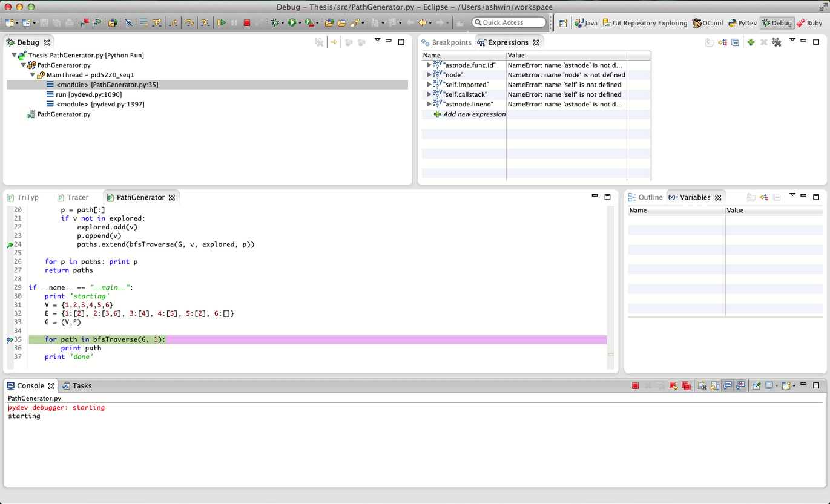This screenshot has width=830, height=504.
Task: Switch to the PyDev perspective
Action: [742, 23]
